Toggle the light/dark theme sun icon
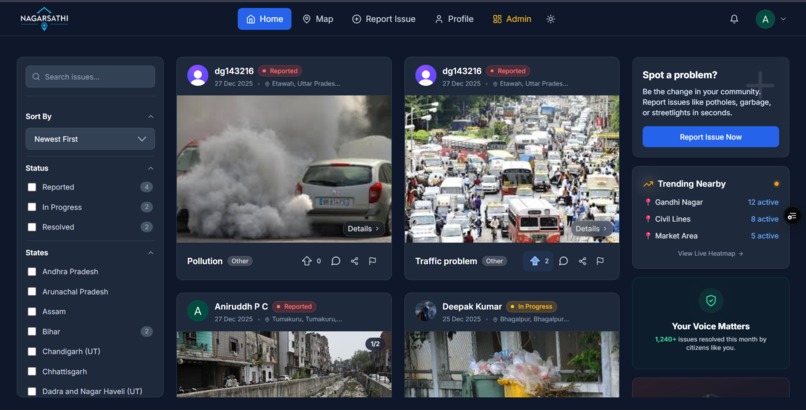Viewport: 806px width, 410px height. click(551, 19)
